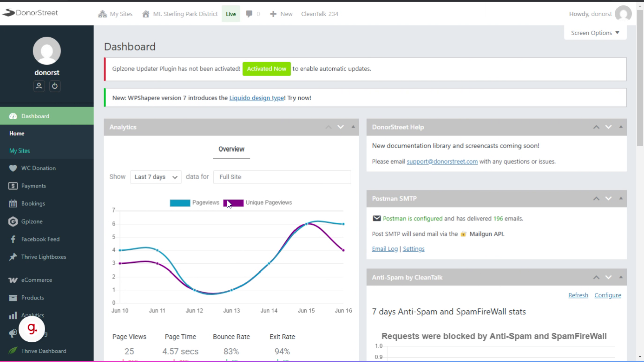Screen dimensions: 644x362
Task: Move Analytics widget up
Action: tap(329, 127)
